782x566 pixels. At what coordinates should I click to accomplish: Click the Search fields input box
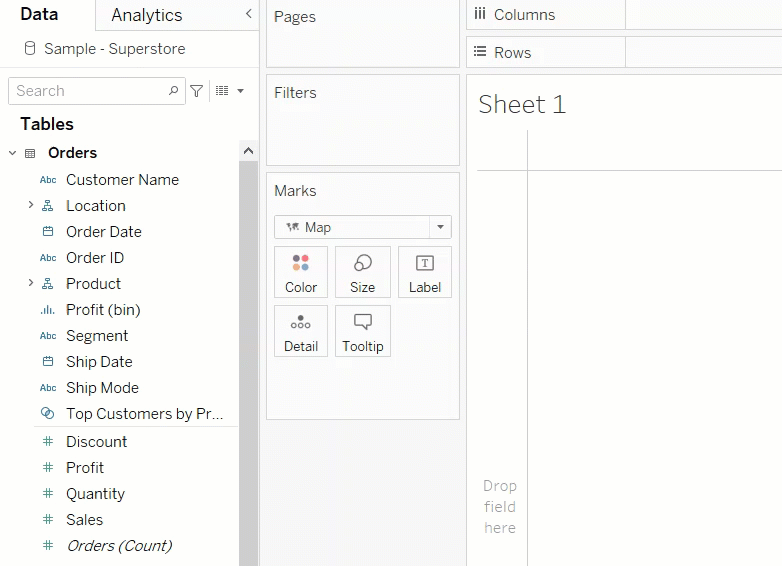(x=88, y=91)
